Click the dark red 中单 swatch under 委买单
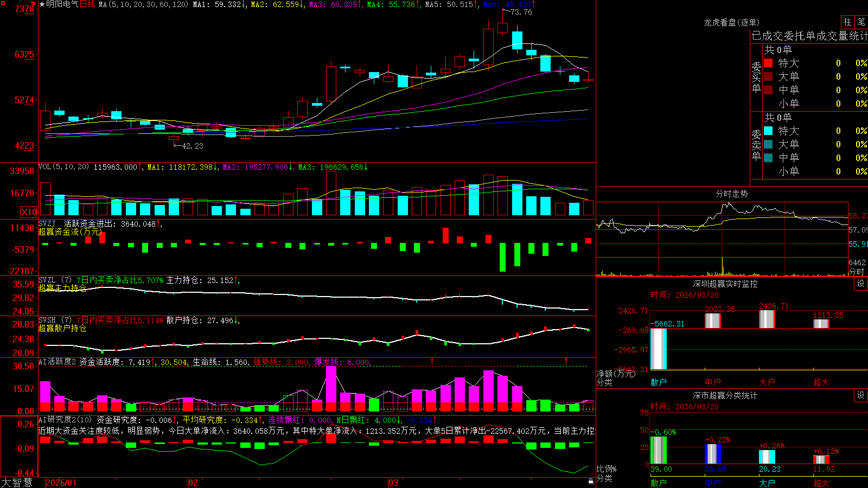Screen dimensions: 868x488 (x=768, y=90)
